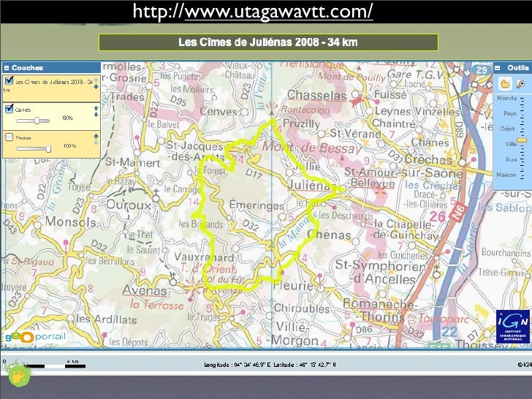Click the Chasselas label on the map
The width and height of the screenshot is (532, 399).
[x=317, y=95]
